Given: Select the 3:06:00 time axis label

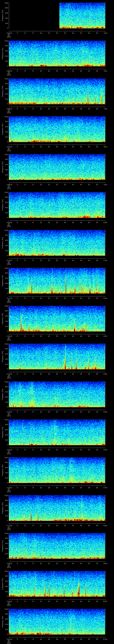Looking at the screenshot, I should (9, 109).
